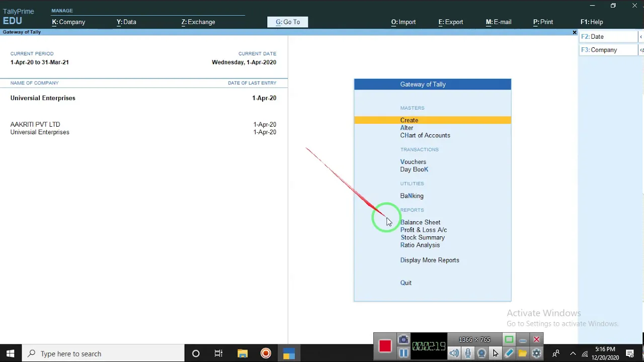Screen dimensions: 644x362
Task: Take a screenshot with the recorder camera icon
Action: 404,340
